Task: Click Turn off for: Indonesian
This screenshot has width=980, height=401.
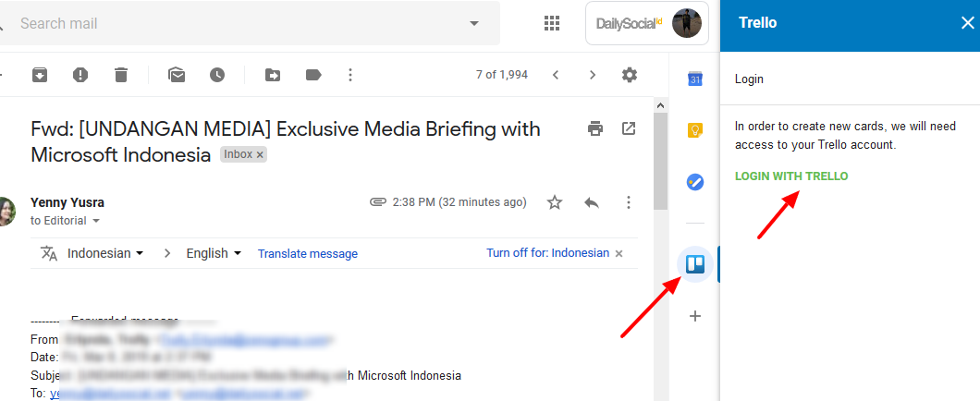Action: click(547, 253)
